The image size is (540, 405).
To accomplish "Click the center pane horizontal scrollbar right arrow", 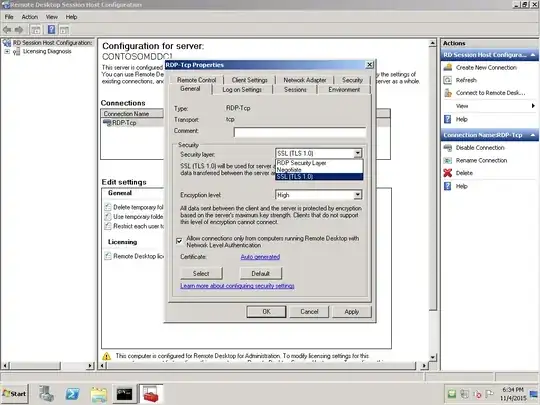I will click(424, 365).
